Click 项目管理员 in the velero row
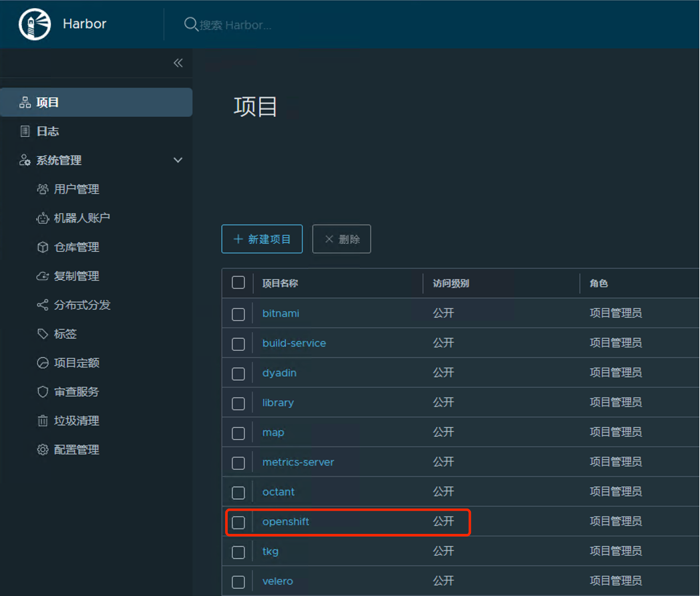The height and width of the screenshot is (596, 700). [x=616, y=581]
